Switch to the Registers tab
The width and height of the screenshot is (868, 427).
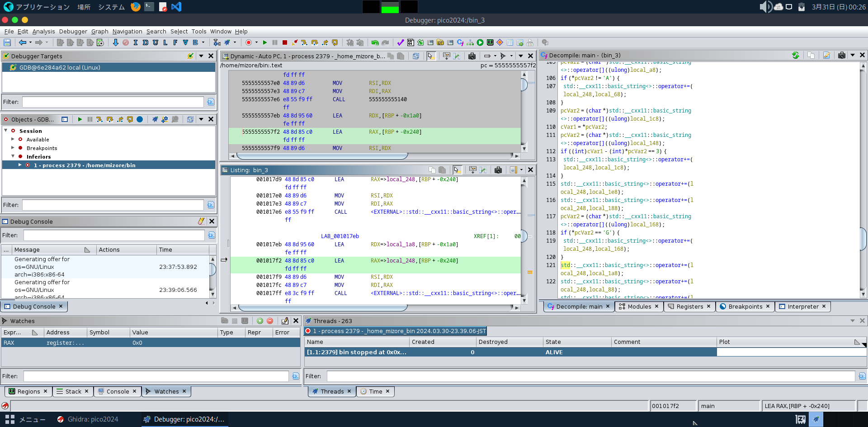click(689, 306)
